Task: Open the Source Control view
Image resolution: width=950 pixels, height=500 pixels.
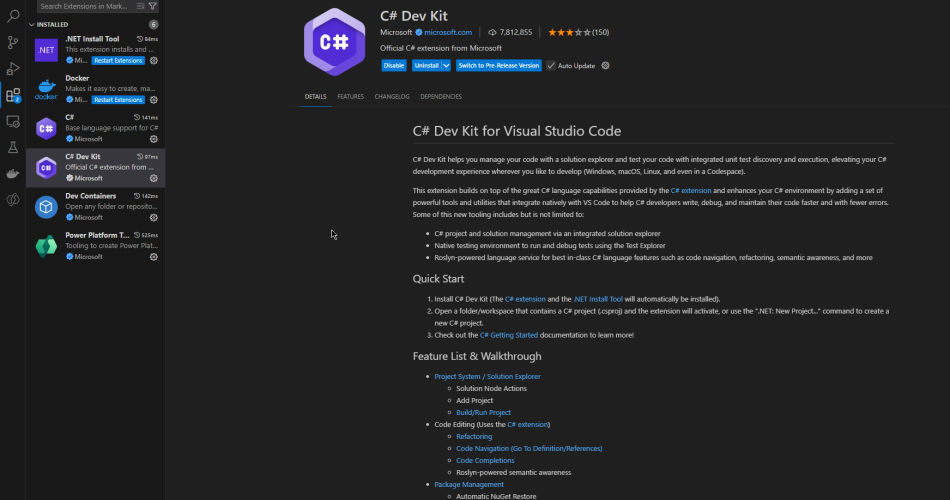Action: click(13, 43)
